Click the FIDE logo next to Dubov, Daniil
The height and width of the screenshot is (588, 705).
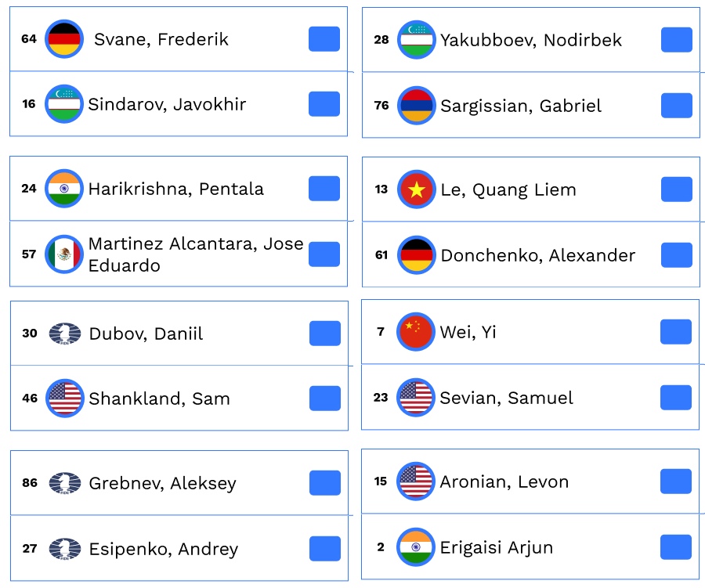(64, 334)
